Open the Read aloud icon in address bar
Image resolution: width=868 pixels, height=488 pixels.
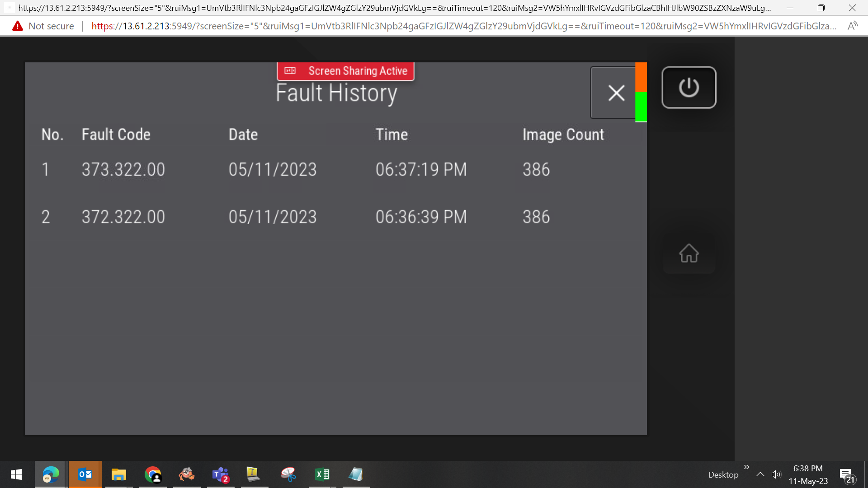pyautogui.click(x=852, y=26)
